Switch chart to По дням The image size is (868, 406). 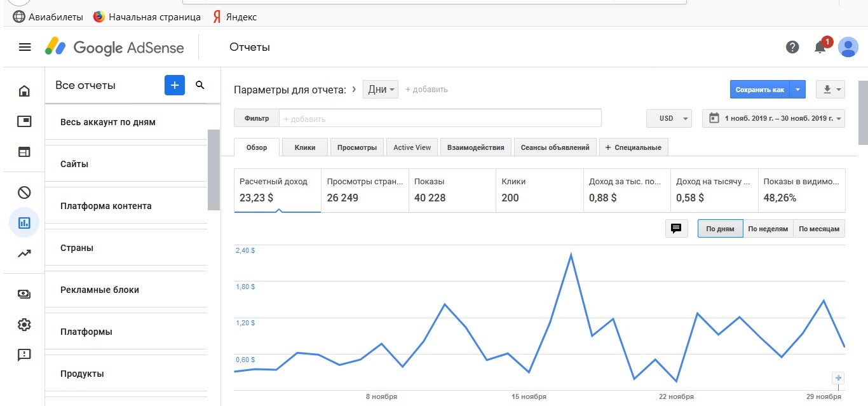[x=720, y=229]
